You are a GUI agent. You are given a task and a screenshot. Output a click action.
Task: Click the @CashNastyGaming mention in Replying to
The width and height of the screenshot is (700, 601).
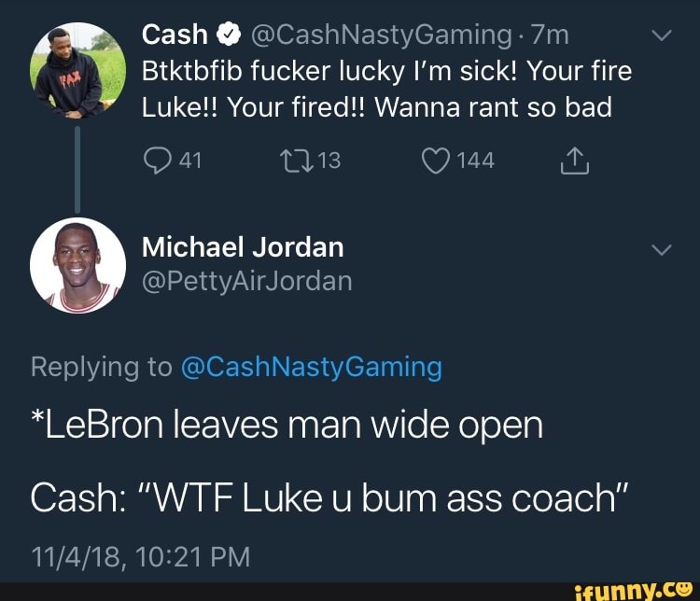click(x=312, y=368)
